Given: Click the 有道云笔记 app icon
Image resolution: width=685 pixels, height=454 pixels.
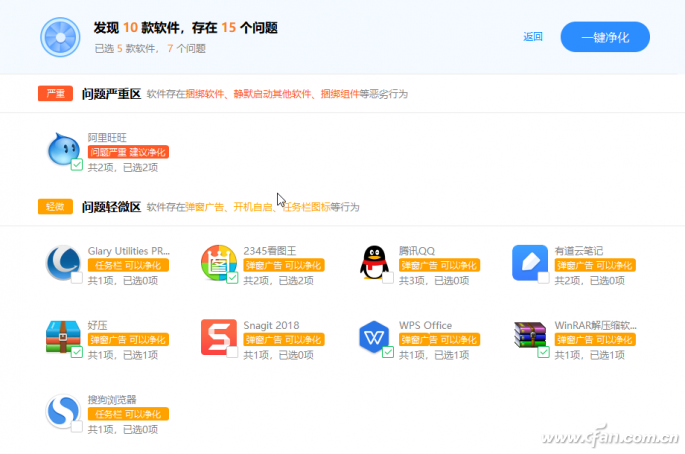Looking at the screenshot, I should tap(530, 262).
